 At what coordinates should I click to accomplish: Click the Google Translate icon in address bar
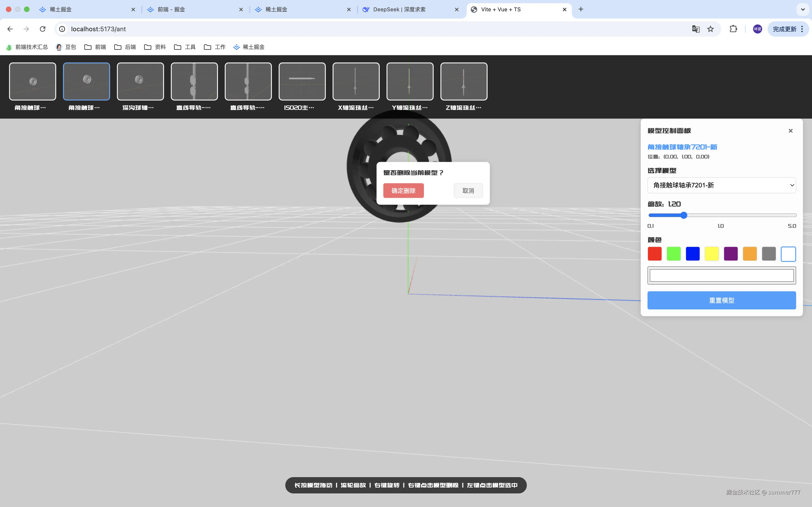696,29
